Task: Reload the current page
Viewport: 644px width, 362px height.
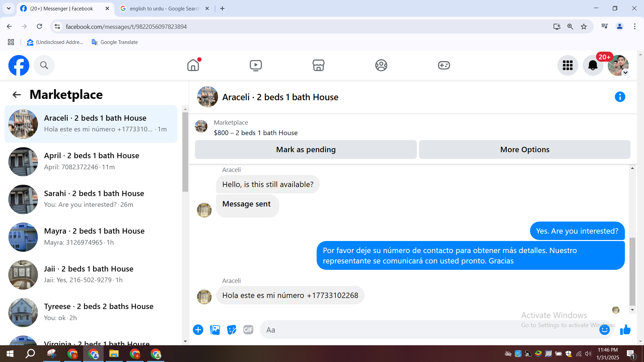Action: [39, 26]
